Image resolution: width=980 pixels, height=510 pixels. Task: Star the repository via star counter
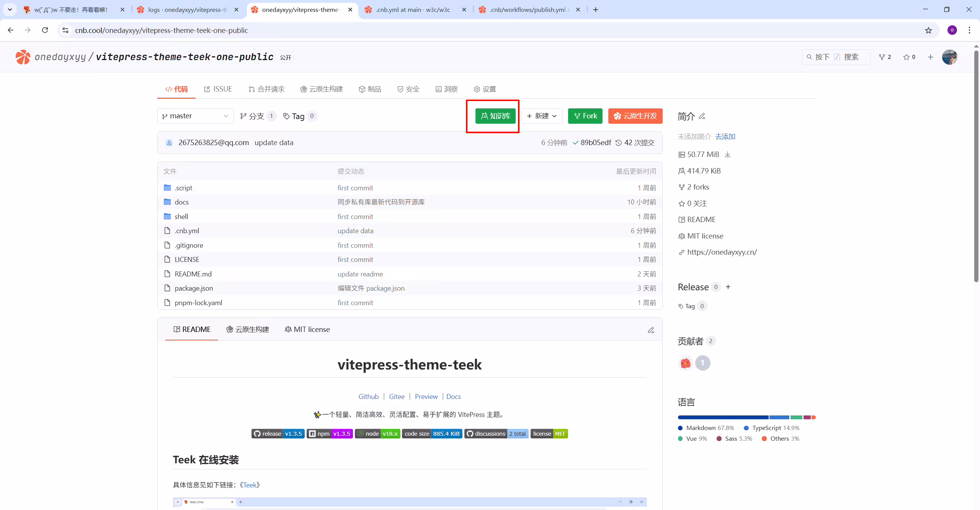pyautogui.click(x=909, y=57)
